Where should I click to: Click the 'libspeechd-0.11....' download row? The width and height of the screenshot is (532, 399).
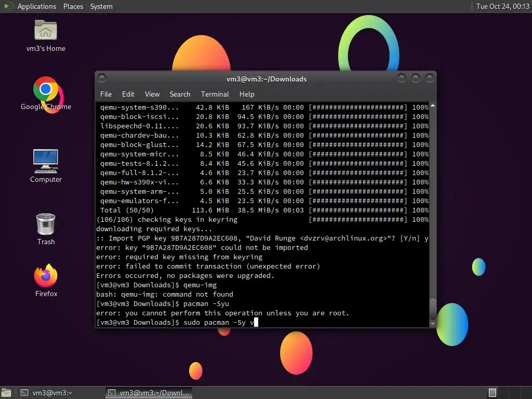(x=264, y=126)
